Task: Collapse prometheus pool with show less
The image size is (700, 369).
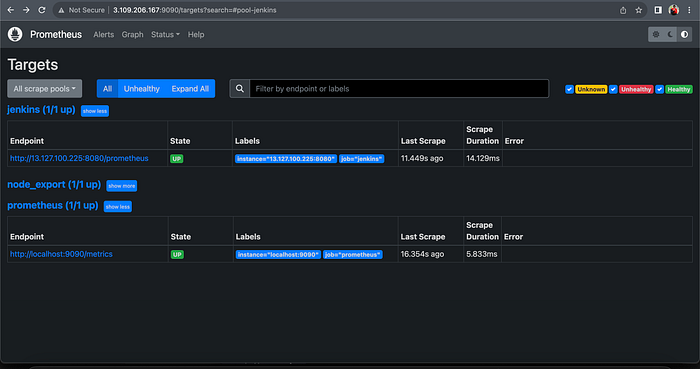Action: click(117, 207)
